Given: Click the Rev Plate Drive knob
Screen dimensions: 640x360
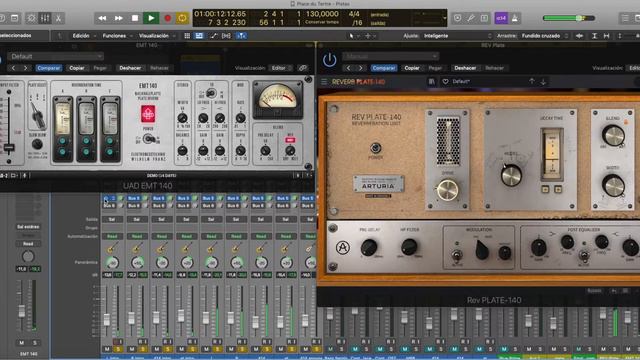Looking at the screenshot, I should tap(448, 189).
